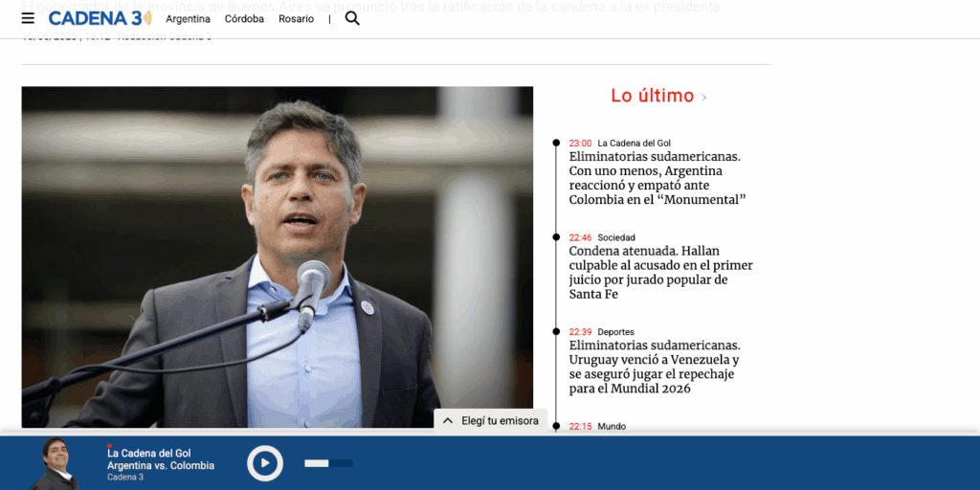Click the 22:15 timestamp entry
This screenshot has height=490, width=980.
[x=580, y=426]
